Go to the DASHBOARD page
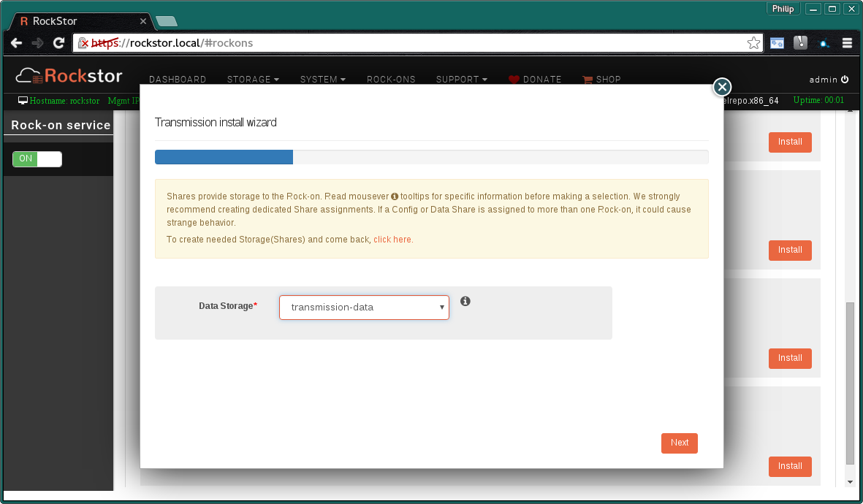Screen dimensions: 863x504 (178, 80)
